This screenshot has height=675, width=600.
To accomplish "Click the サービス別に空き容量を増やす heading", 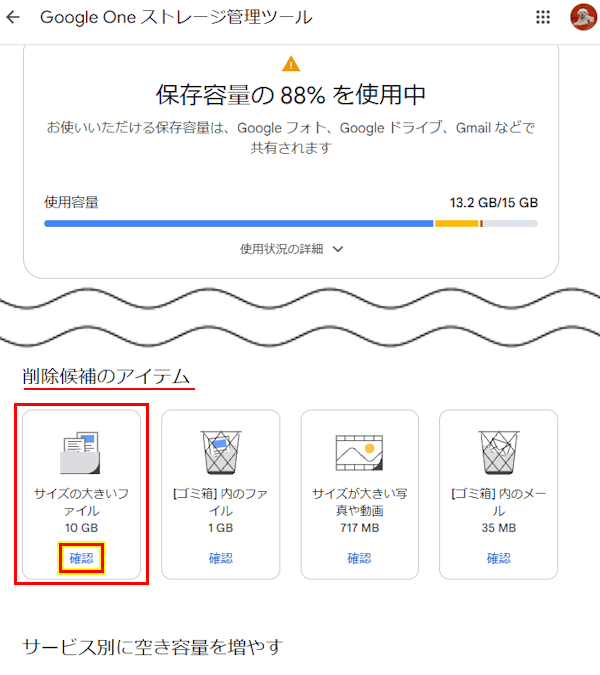I will point(153,647).
